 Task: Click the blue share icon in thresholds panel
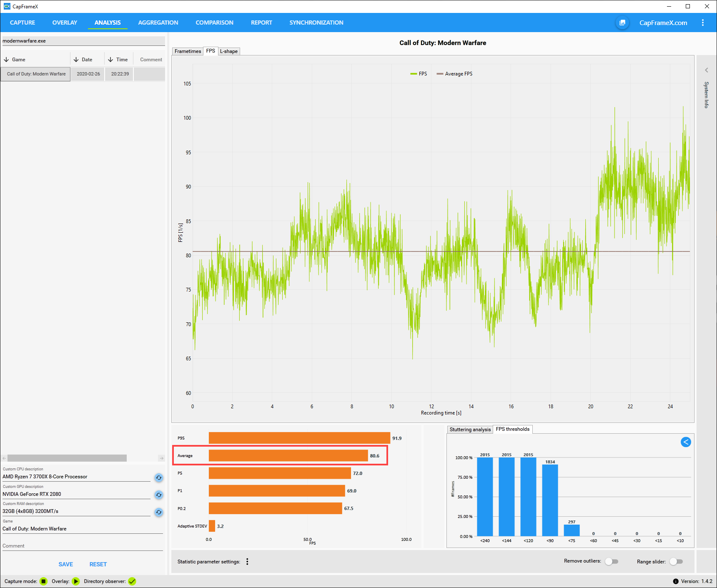686,442
